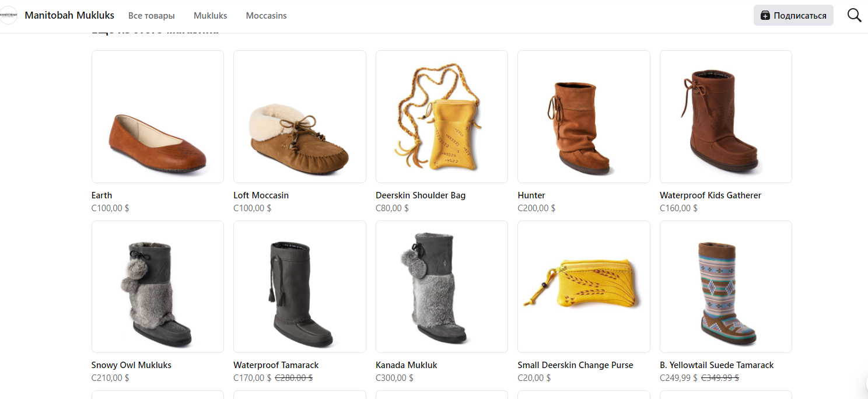View the yellow Deerskin Shoulder Bag image
Screen dimensions: 868x399
[442, 117]
